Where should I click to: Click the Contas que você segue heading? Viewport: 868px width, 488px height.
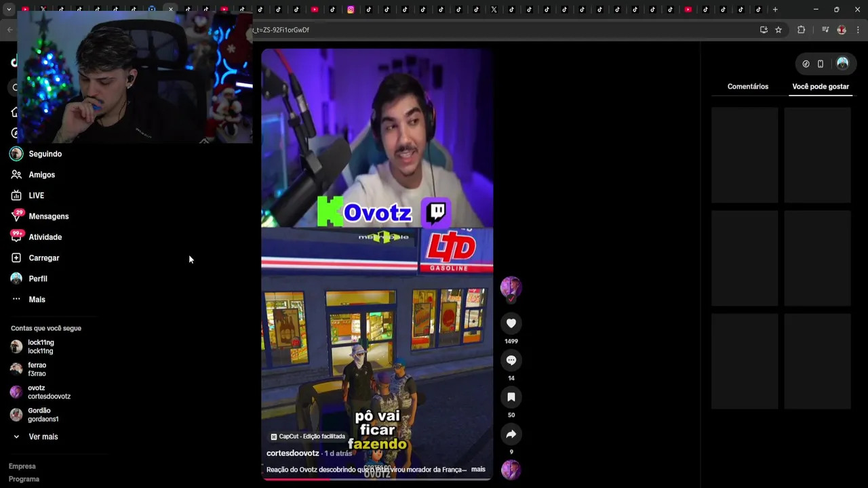pos(46,328)
